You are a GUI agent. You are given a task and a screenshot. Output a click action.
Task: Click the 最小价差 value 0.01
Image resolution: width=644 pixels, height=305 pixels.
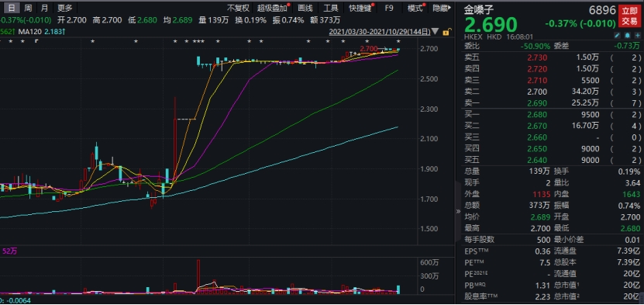click(633, 240)
